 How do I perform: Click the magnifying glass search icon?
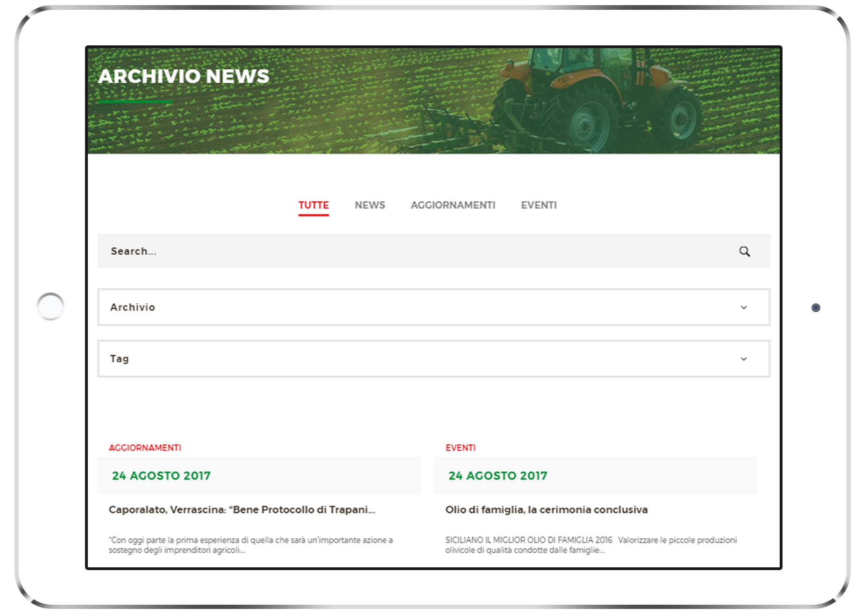(744, 251)
